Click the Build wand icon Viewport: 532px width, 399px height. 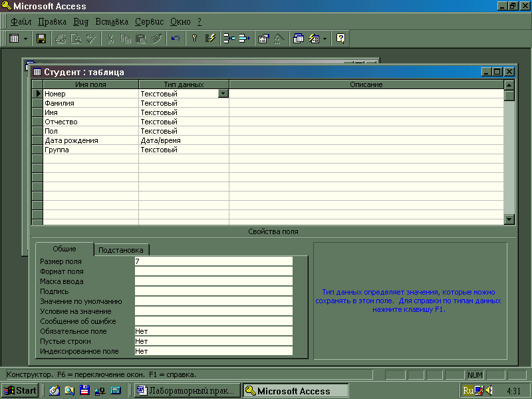coord(279,39)
